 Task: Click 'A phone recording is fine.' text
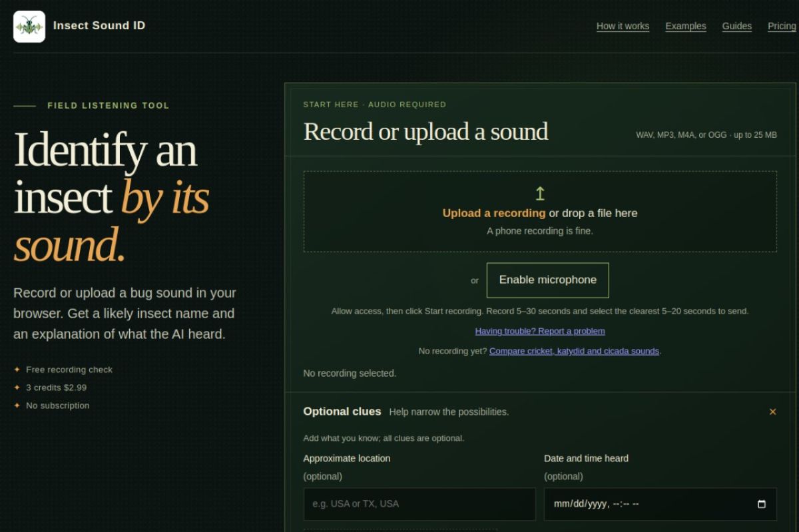tap(540, 231)
